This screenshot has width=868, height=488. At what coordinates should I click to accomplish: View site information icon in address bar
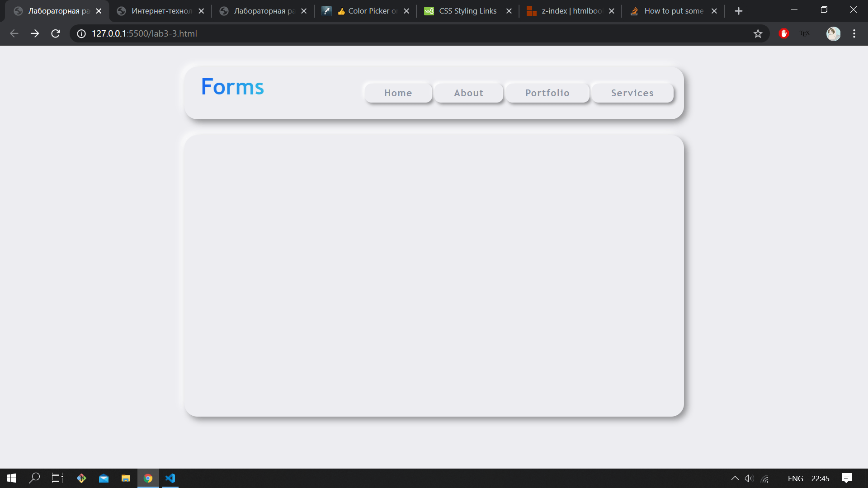(x=81, y=33)
